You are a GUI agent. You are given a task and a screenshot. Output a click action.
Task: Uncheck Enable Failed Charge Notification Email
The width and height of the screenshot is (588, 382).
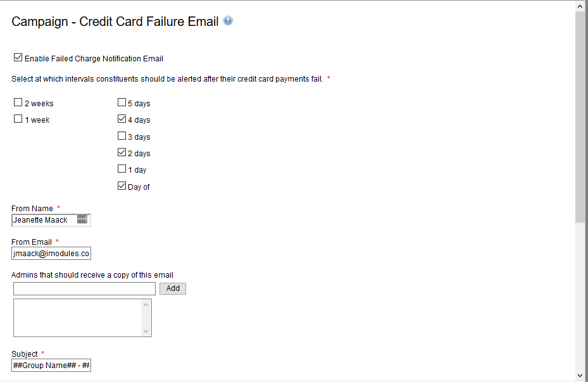click(18, 57)
